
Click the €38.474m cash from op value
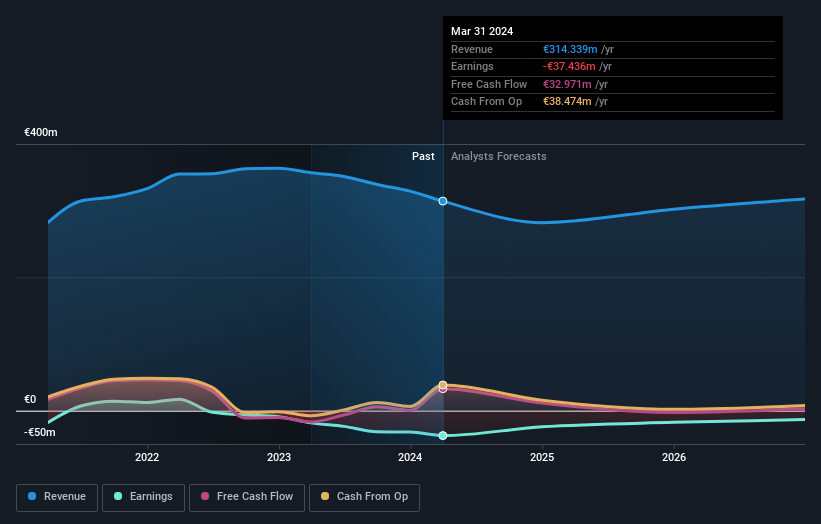(x=567, y=102)
